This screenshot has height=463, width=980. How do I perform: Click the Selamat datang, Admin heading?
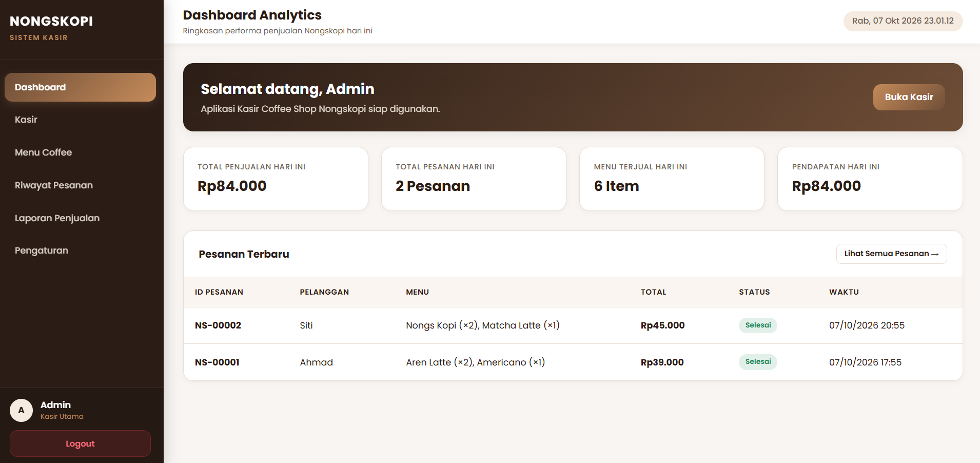[x=288, y=89]
